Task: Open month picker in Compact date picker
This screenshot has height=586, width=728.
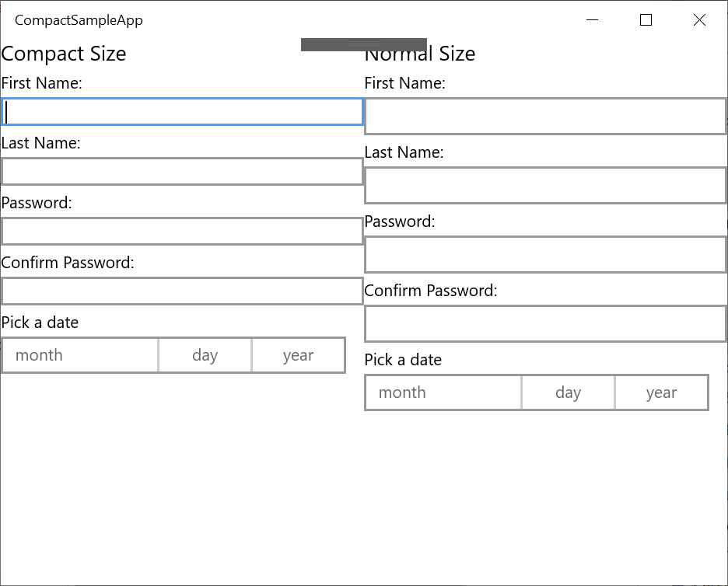Action: point(80,355)
